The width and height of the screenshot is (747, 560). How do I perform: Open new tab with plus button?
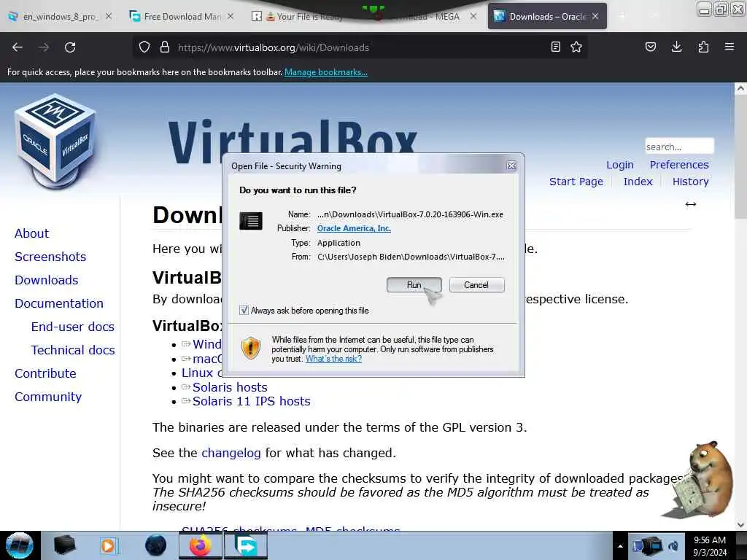[622, 16]
